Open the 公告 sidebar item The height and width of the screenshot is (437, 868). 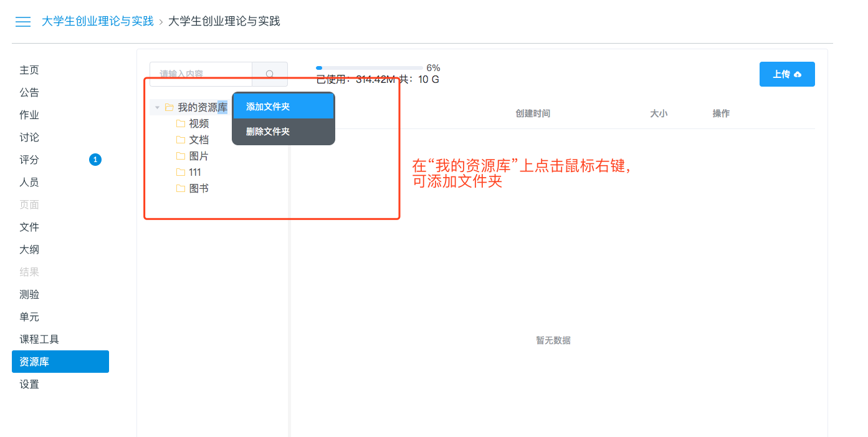click(29, 92)
